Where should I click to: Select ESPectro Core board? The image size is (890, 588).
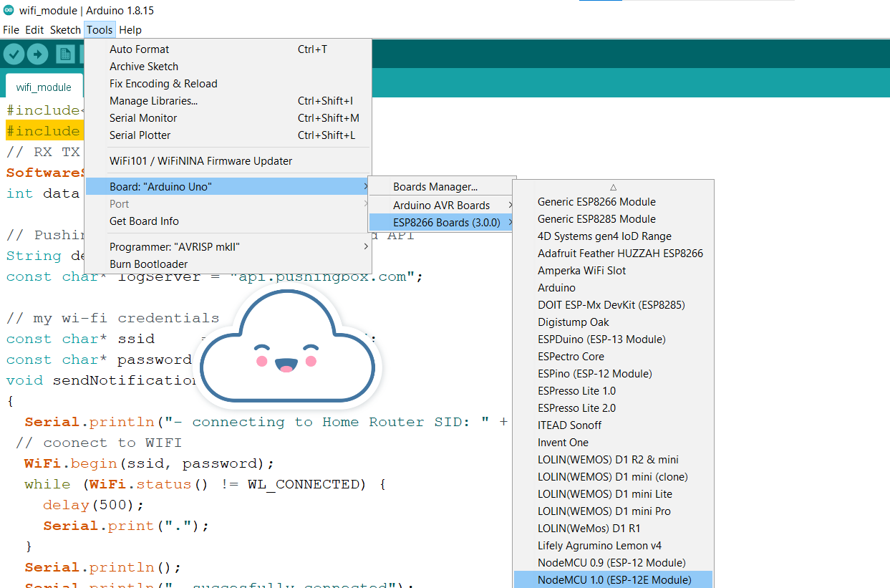pos(614,357)
